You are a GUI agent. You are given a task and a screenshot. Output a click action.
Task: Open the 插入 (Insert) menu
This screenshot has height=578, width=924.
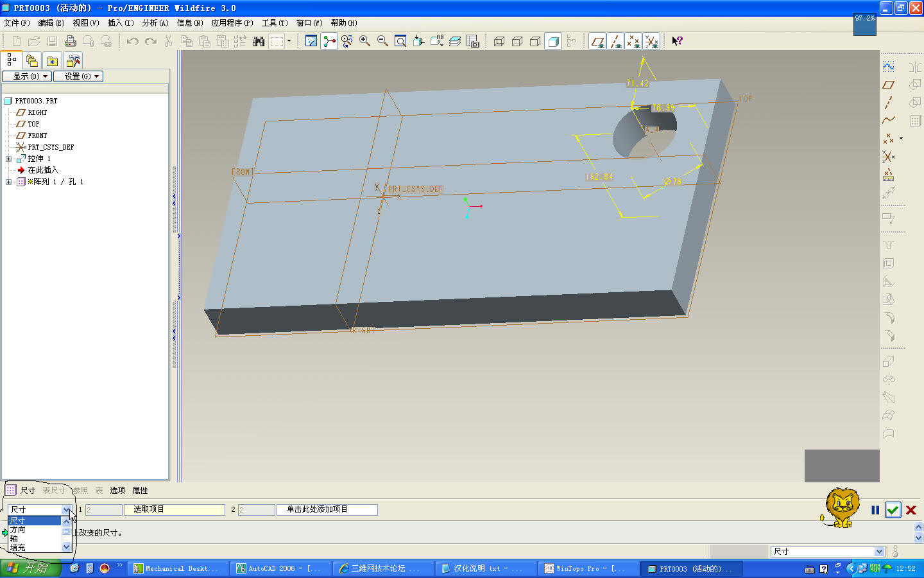pyautogui.click(x=121, y=23)
